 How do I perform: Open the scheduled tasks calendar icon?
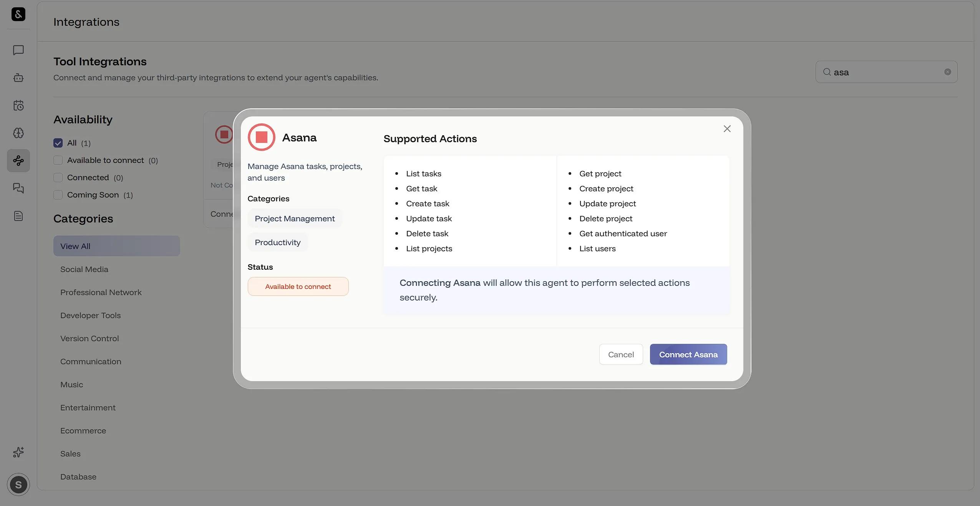[x=18, y=106]
